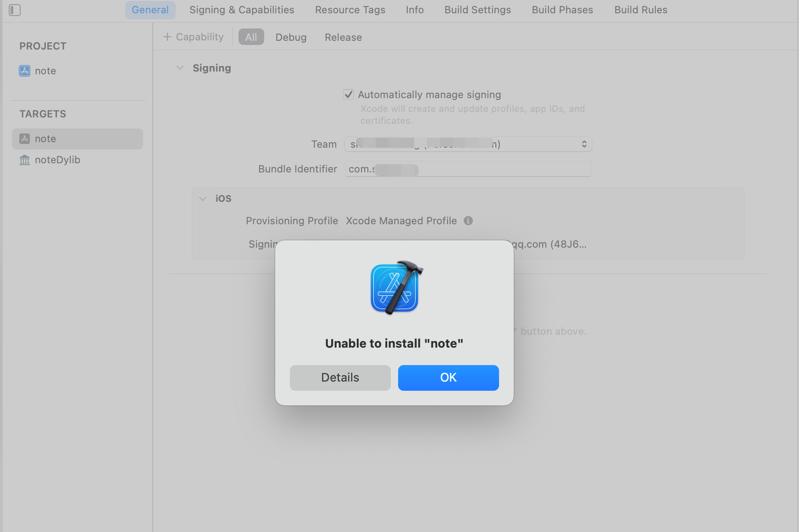
Task: Click Details to view install error info
Action: pos(340,377)
